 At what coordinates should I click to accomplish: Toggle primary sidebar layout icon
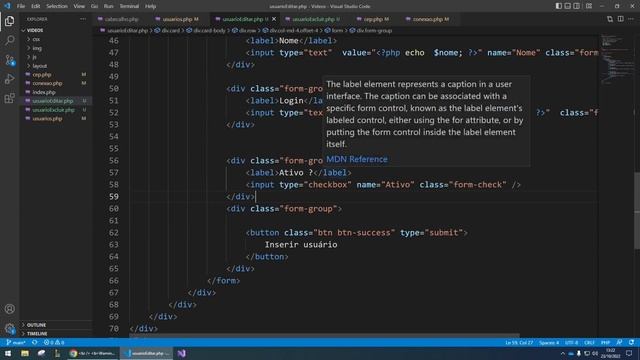tap(558, 6)
